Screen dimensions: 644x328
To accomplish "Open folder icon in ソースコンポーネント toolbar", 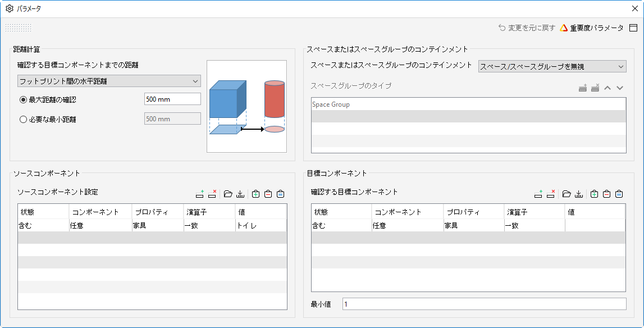I will tap(228, 194).
